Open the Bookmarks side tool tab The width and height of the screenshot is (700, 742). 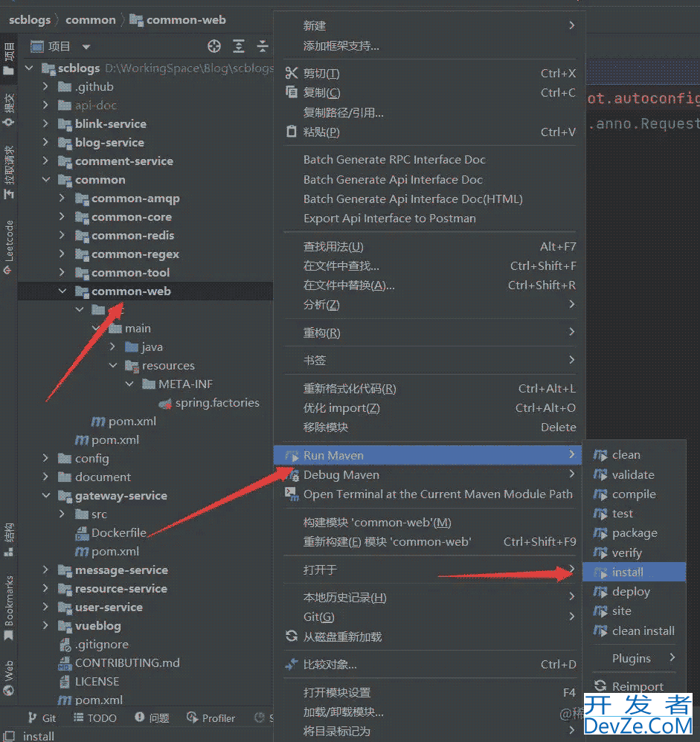coord(8,607)
